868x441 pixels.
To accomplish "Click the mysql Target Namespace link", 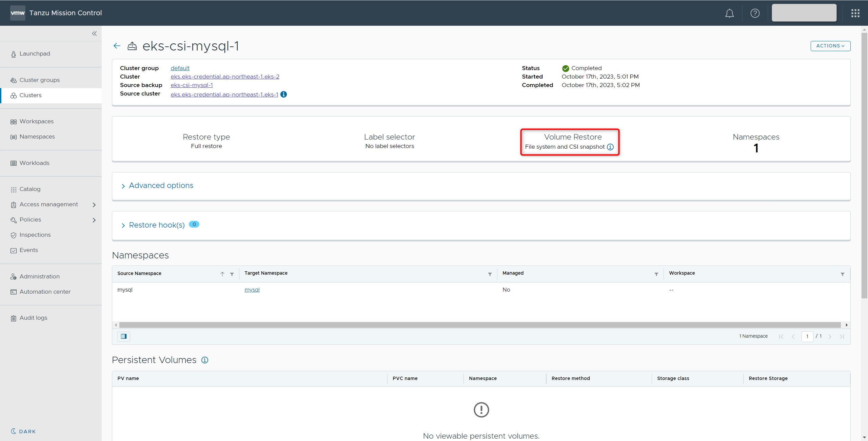I will click(x=252, y=290).
